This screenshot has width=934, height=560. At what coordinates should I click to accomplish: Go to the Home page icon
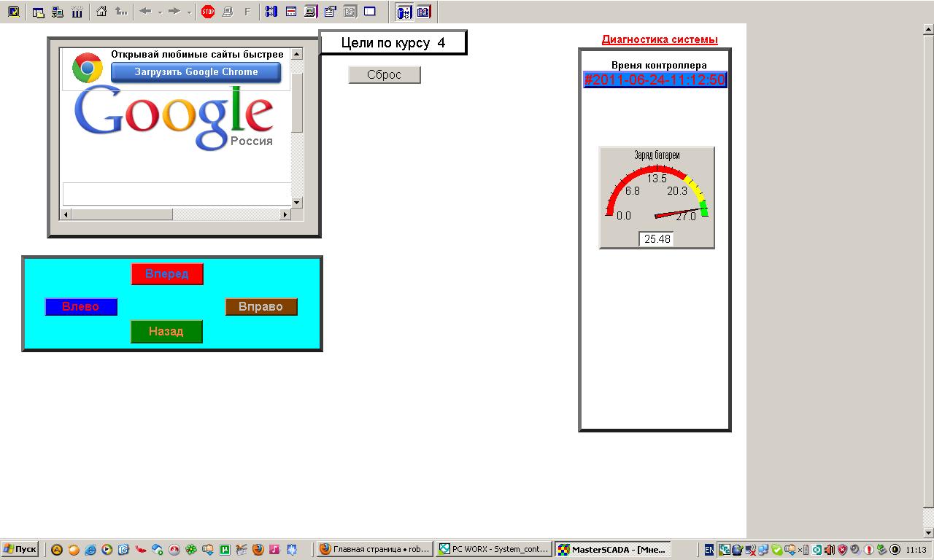click(x=102, y=12)
